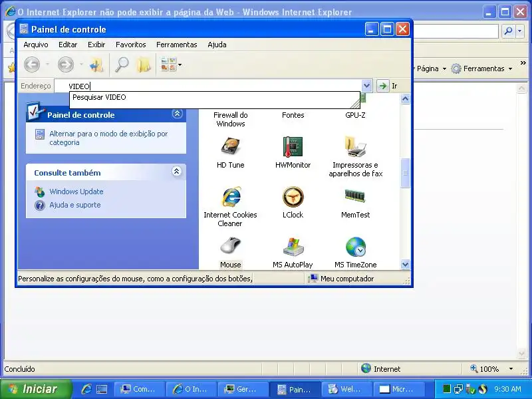This screenshot has width=532, height=399.
Task: Collapse the Consulte também sidebar section
Action: (176, 172)
